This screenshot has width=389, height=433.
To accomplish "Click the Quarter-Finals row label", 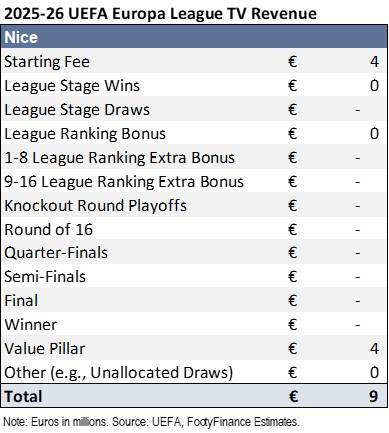I will point(56,253).
